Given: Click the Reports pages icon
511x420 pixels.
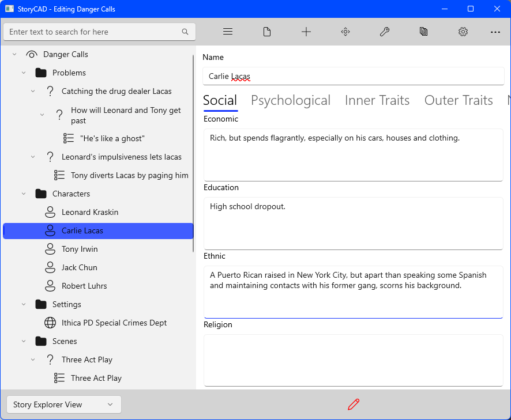Looking at the screenshot, I should tap(424, 32).
